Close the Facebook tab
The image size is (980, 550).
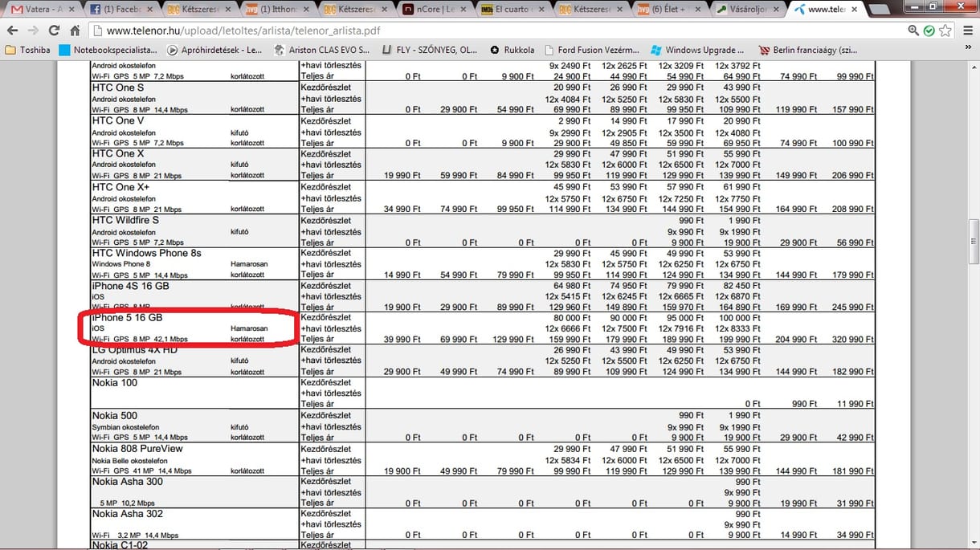(149, 10)
